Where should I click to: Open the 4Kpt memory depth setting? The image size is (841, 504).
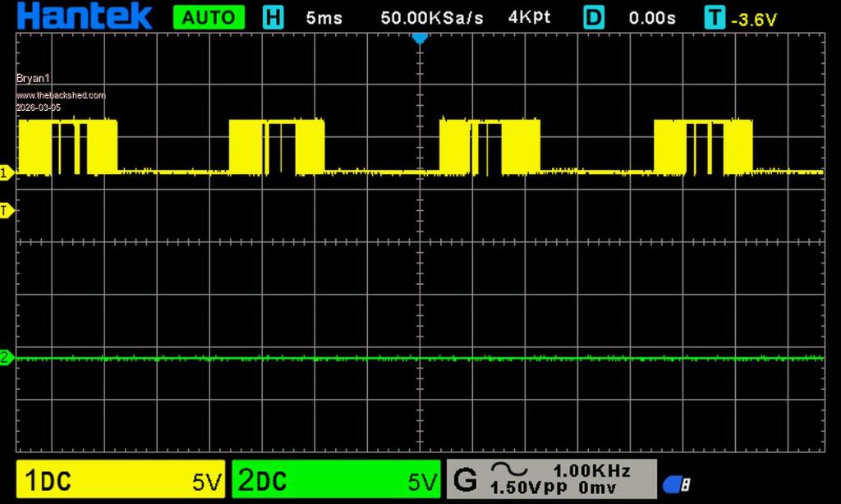529,17
